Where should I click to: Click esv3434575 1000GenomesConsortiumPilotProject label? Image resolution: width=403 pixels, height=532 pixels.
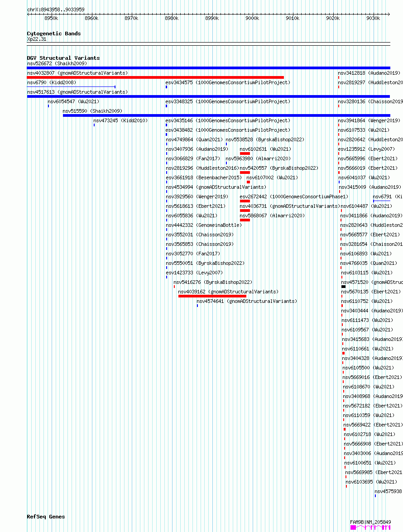(x=228, y=82)
